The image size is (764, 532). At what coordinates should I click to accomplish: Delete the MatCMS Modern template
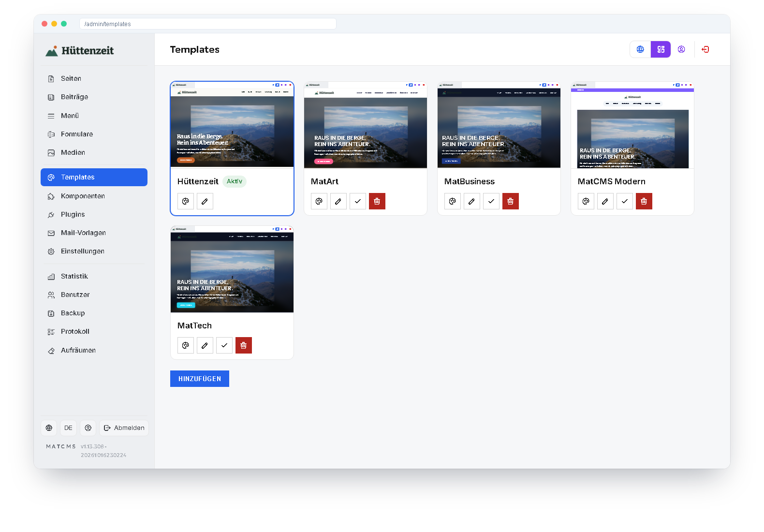(644, 201)
